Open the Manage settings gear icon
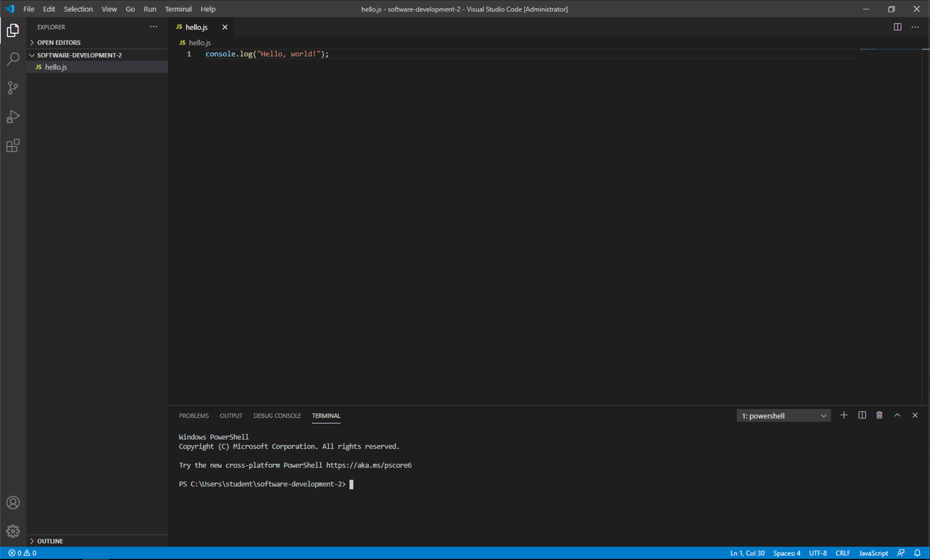The height and width of the screenshot is (560, 930). [x=13, y=531]
